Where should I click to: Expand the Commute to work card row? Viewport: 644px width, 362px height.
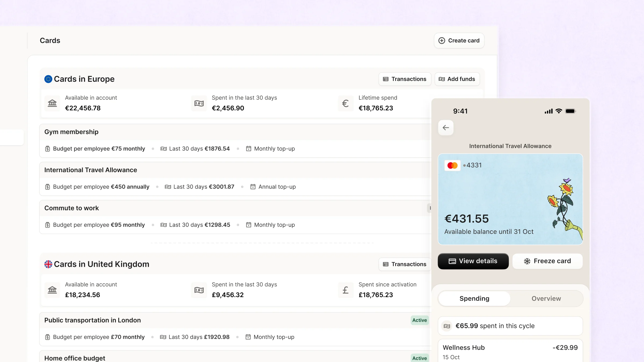[71, 208]
